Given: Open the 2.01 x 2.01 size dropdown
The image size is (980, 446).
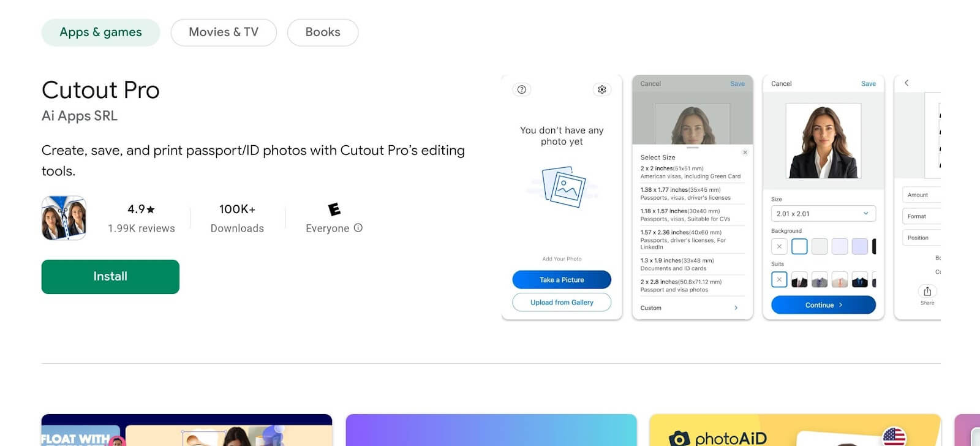Looking at the screenshot, I should (x=823, y=214).
